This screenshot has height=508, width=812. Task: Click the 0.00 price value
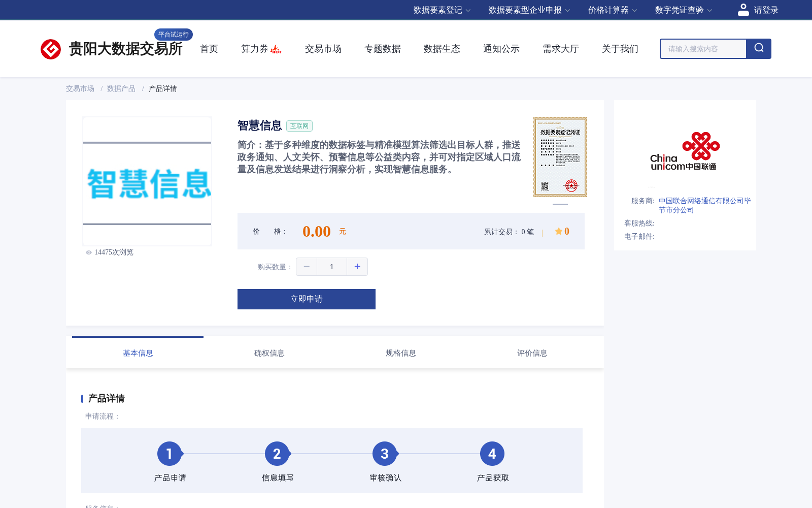317,232
